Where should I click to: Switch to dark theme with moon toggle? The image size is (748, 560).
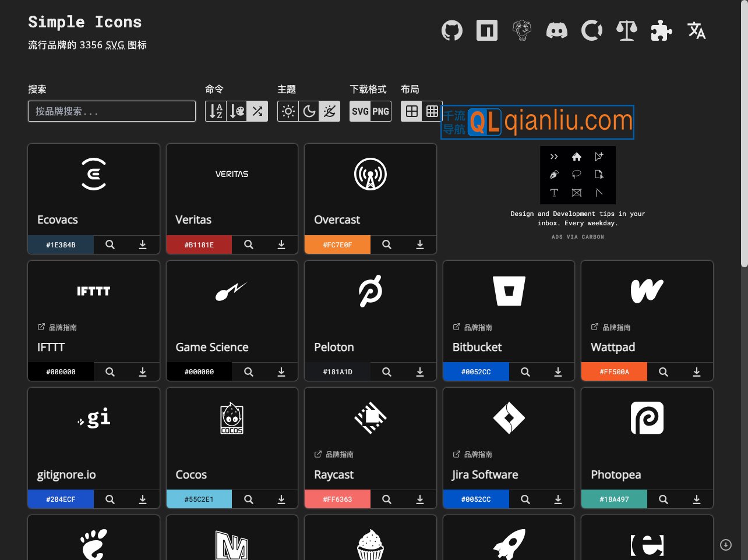[308, 111]
